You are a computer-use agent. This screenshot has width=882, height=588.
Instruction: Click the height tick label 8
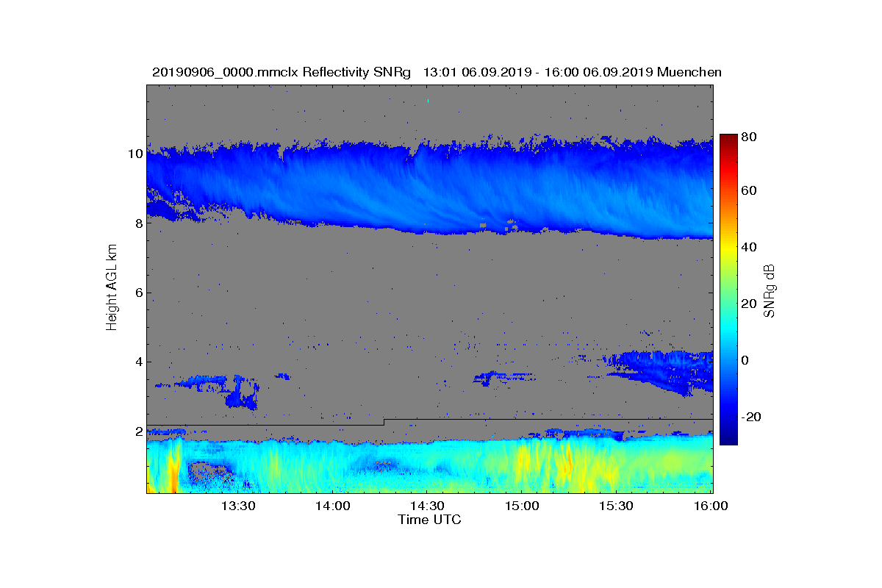click(138, 223)
